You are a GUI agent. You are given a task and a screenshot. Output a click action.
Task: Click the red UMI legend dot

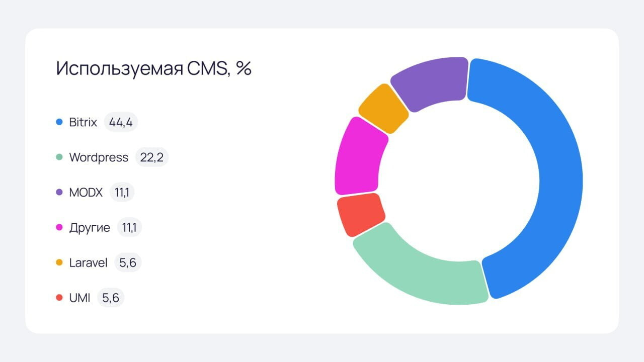click(59, 298)
